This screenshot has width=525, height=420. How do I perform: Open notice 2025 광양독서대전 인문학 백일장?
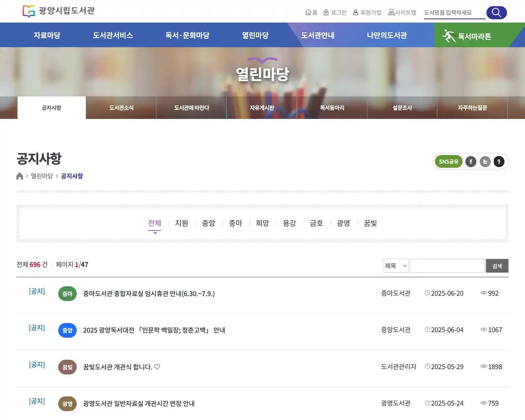point(154,330)
